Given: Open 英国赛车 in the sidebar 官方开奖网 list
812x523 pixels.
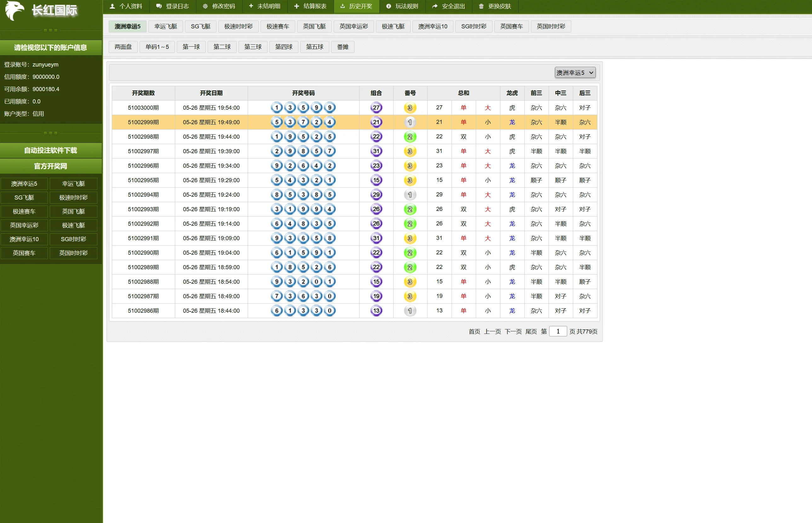Looking at the screenshot, I should coord(24,253).
